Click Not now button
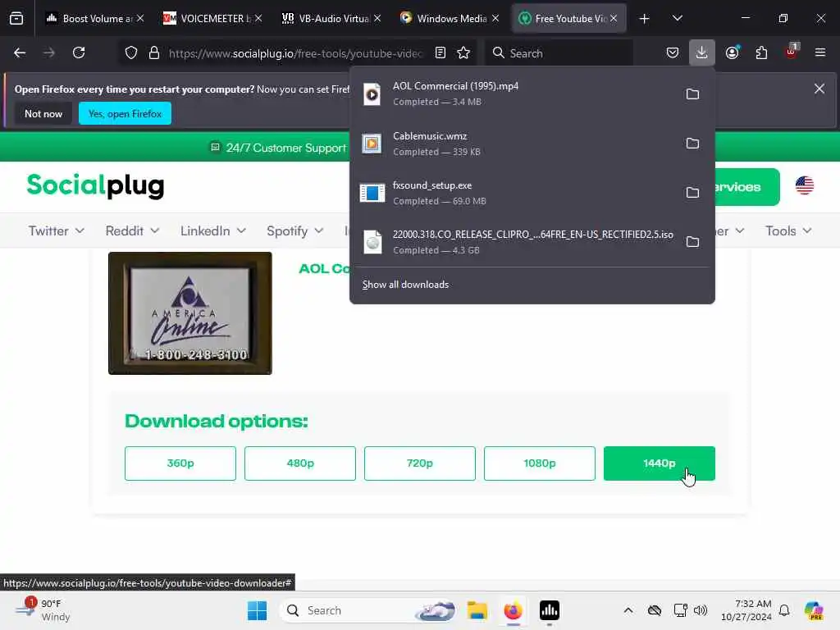Screen dimensions: 840x630 tap(43, 113)
